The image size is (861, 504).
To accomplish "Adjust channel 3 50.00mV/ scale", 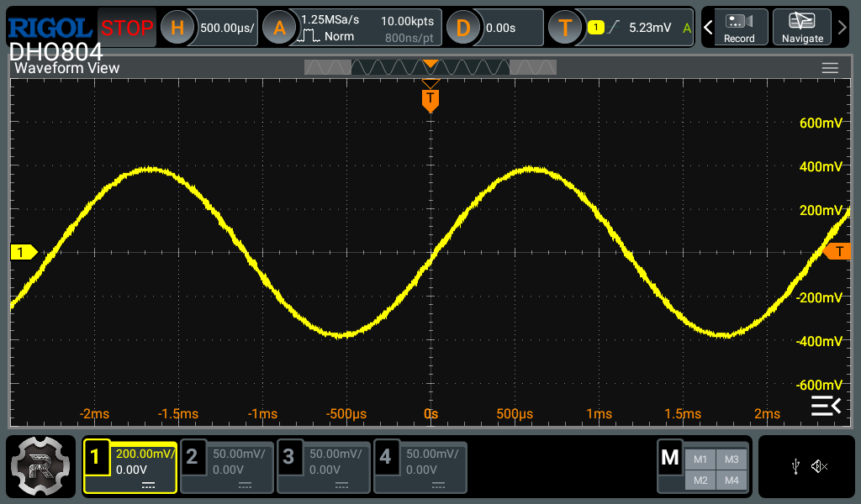I will [335, 454].
